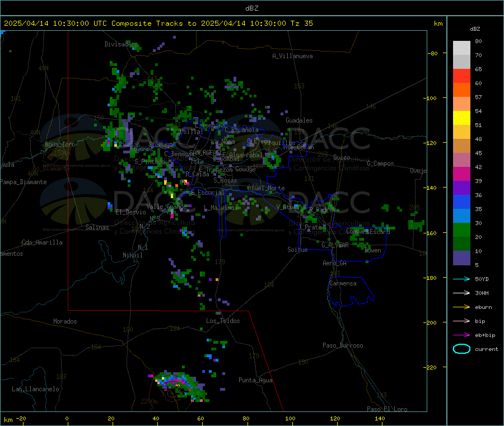The height and width of the screenshot is (426, 504).
Task: Click the Bowen place label
Action: point(373,250)
